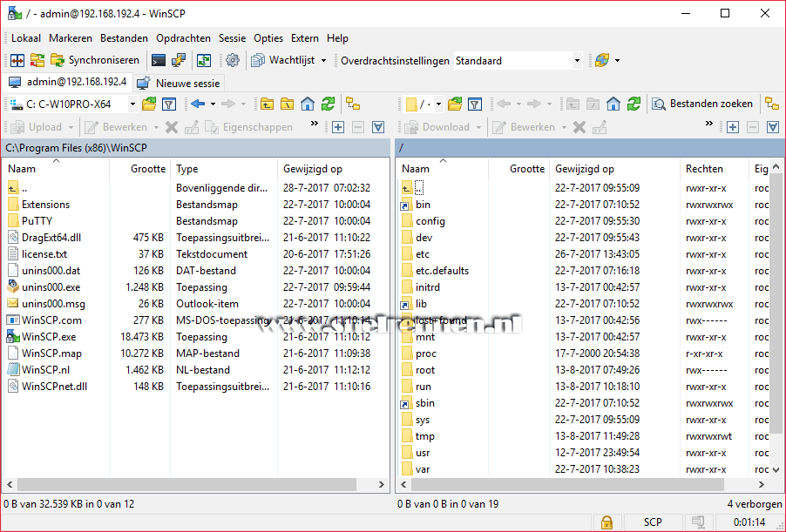This screenshot has width=786, height=532.
Task: Toggle the local directory tree icon
Action: pyautogui.click(x=353, y=104)
